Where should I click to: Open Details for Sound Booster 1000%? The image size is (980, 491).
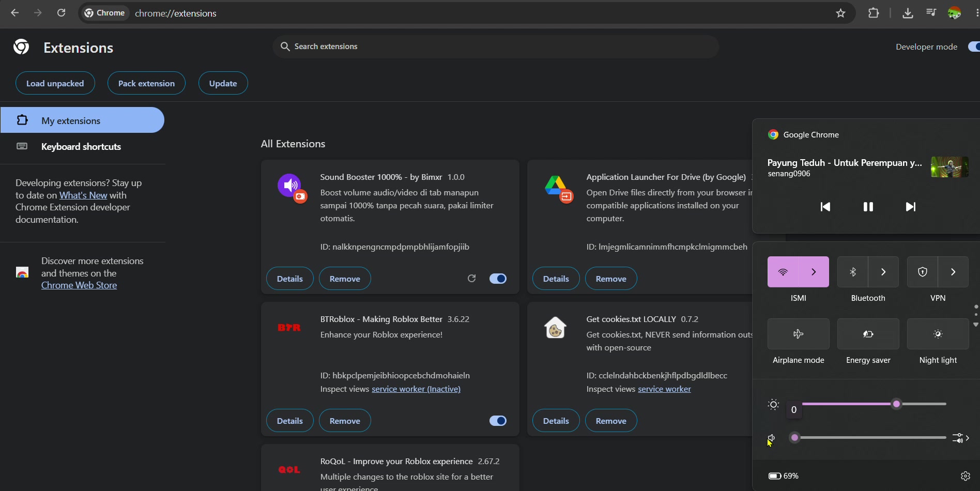coord(290,279)
